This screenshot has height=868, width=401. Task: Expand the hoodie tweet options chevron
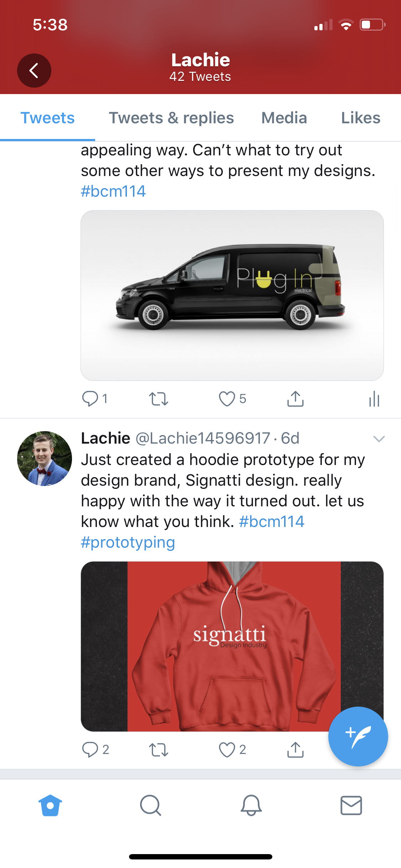pyautogui.click(x=379, y=439)
